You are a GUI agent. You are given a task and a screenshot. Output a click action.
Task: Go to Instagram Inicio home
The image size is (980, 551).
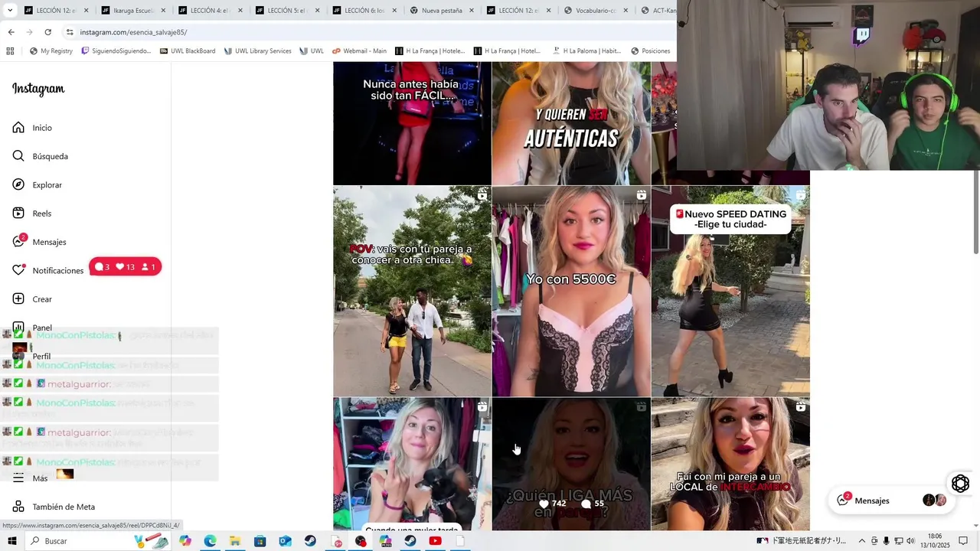[32, 128]
